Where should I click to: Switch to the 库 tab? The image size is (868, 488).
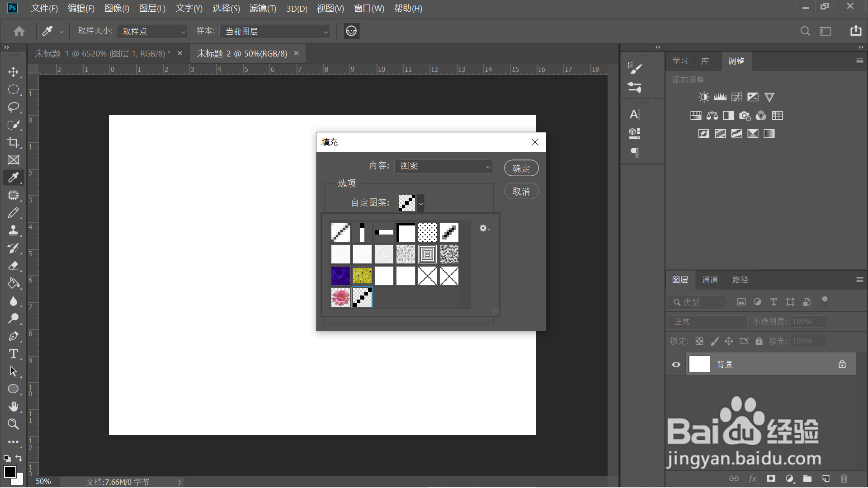coord(705,61)
